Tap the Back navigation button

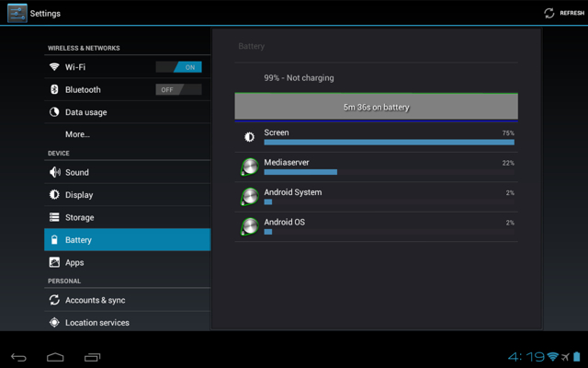pos(18,357)
